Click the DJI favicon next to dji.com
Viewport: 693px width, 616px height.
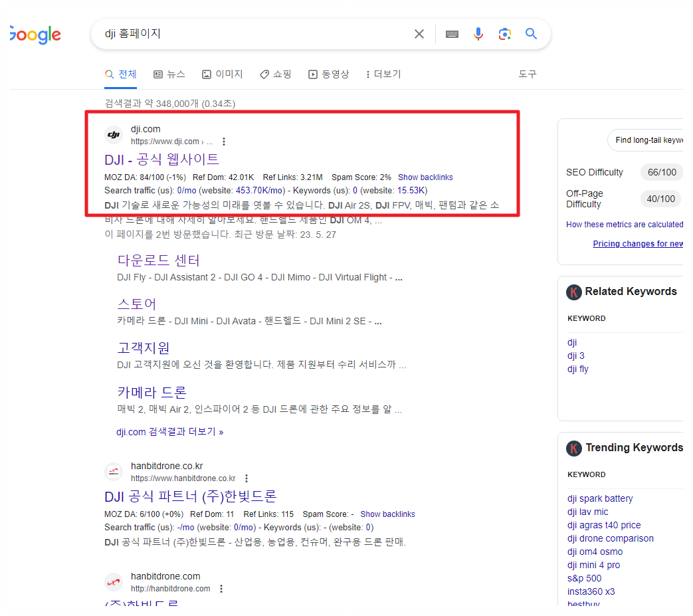click(x=114, y=135)
